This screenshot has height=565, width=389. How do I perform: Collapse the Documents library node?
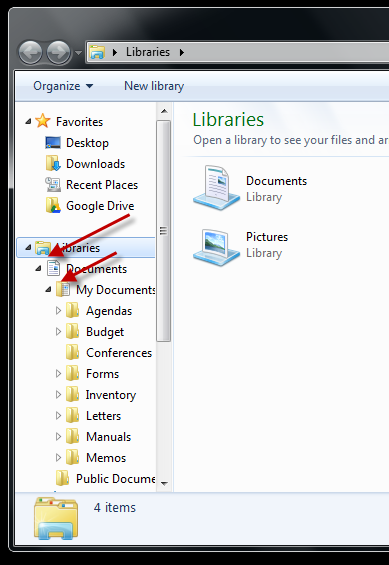(x=38, y=269)
